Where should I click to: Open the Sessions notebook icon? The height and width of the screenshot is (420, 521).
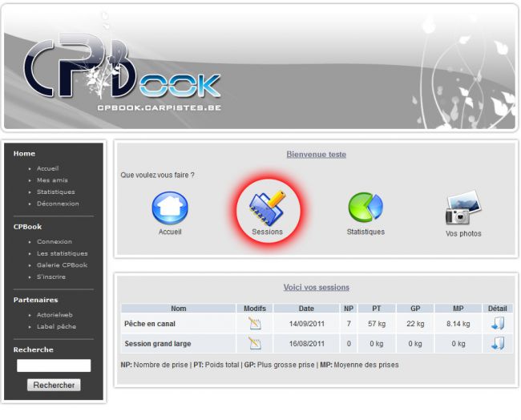[x=267, y=208]
